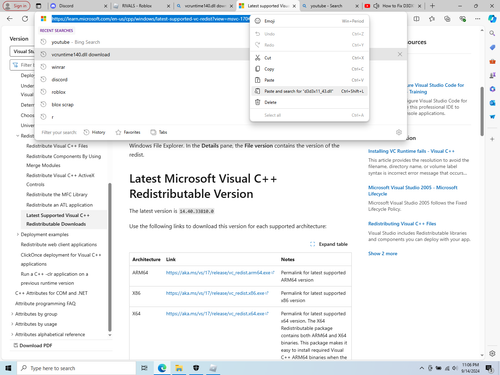
Task: Open the Collections toolbar icon
Action: point(447,19)
